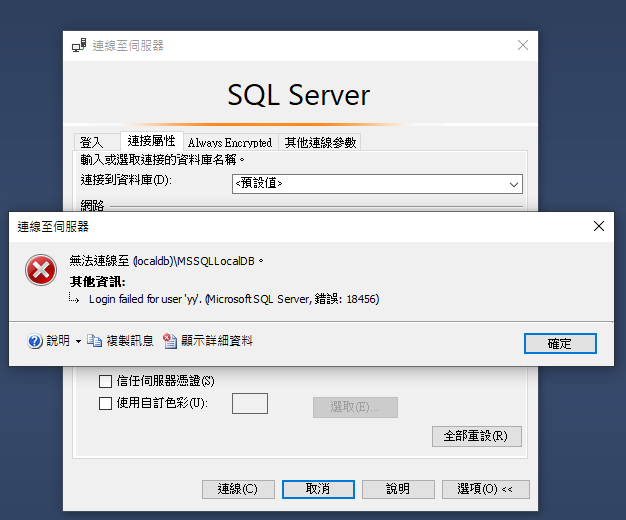
Task: Click the arrow icon beside Login failed message
Action: click(x=74, y=299)
